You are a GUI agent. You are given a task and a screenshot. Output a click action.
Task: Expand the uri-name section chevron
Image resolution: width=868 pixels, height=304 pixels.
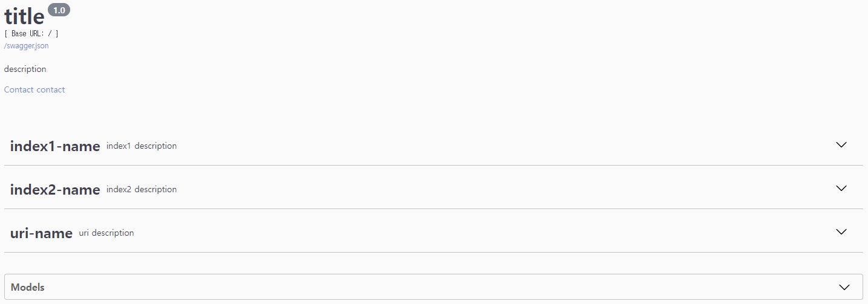pyautogui.click(x=841, y=232)
